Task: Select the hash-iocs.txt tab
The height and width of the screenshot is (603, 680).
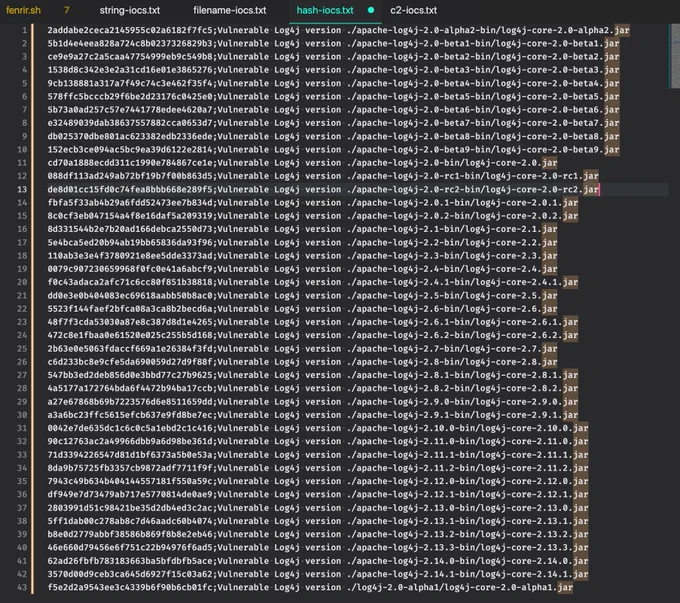Action: point(325,10)
